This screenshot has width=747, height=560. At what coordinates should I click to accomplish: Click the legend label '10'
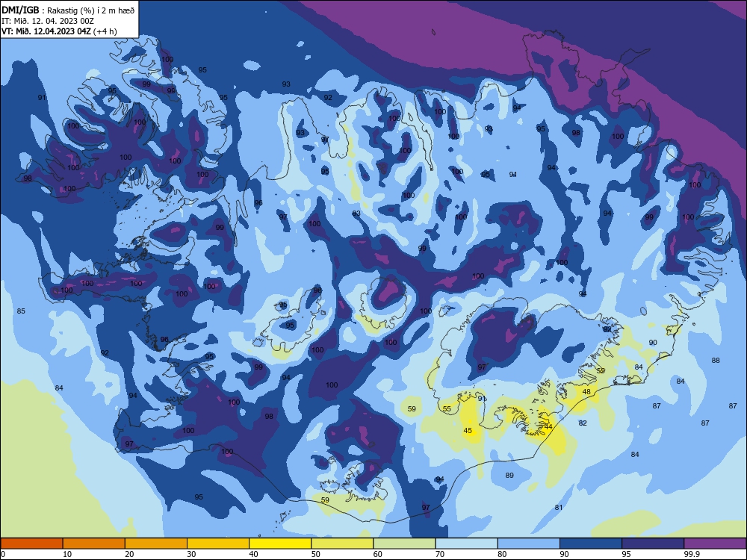pyautogui.click(x=67, y=554)
